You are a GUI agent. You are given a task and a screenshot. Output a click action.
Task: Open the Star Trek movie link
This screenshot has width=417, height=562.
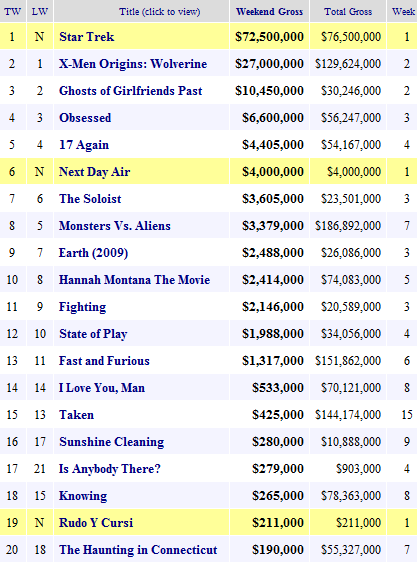pyautogui.click(x=86, y=37)
